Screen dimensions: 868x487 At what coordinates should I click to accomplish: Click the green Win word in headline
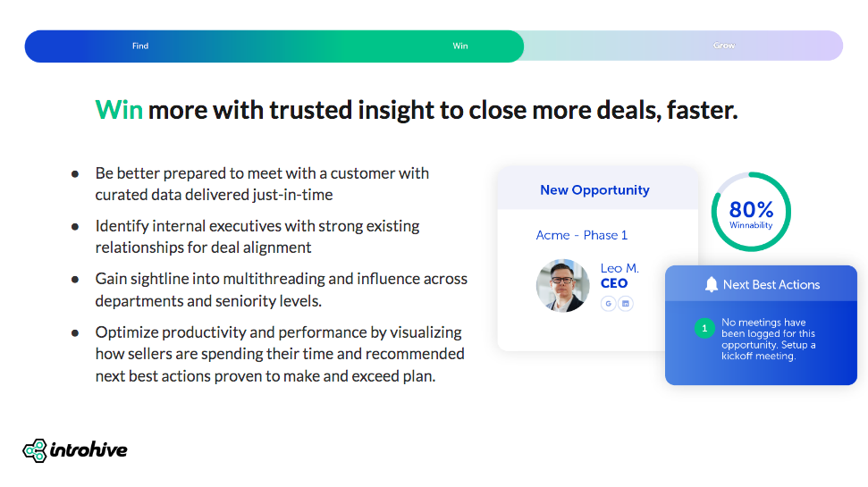119,110
